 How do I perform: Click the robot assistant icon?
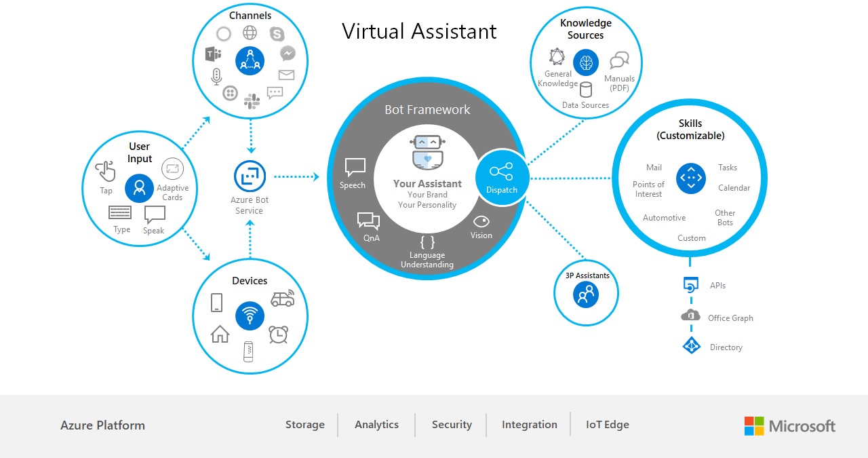point(427,152)
